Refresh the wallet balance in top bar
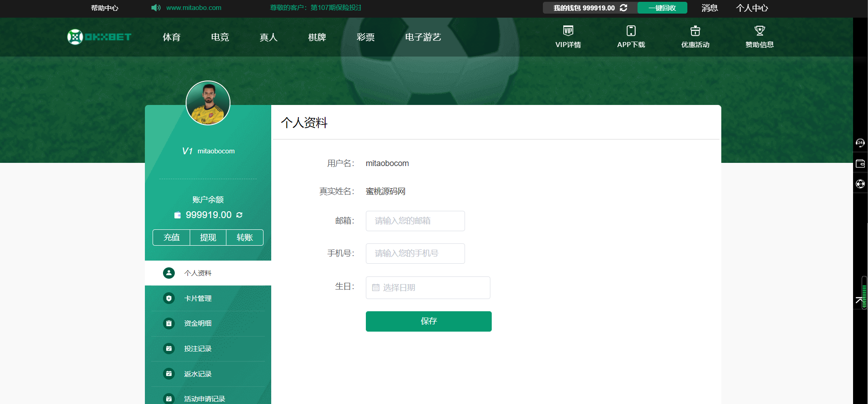868x404 pixels. pos(623,8)
